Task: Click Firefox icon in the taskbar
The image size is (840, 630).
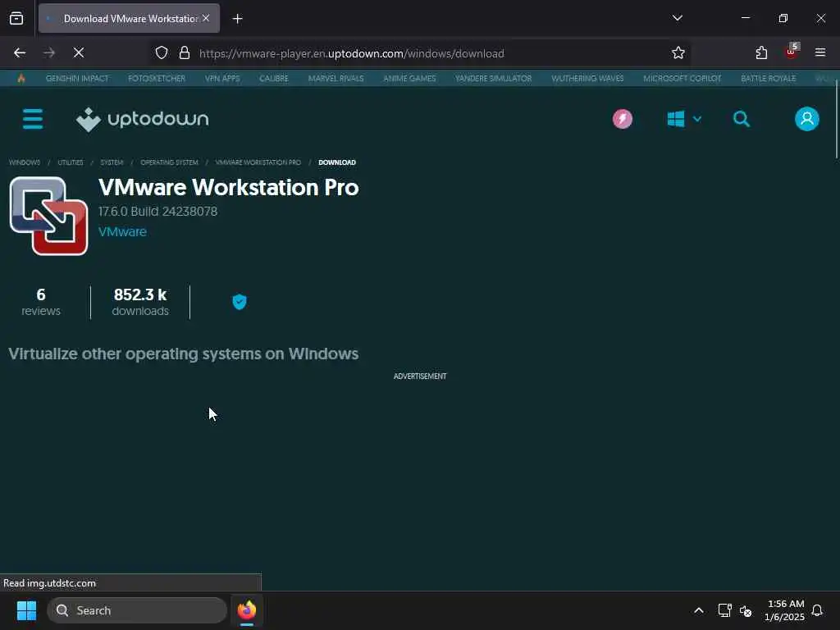Action: point(247,610)
